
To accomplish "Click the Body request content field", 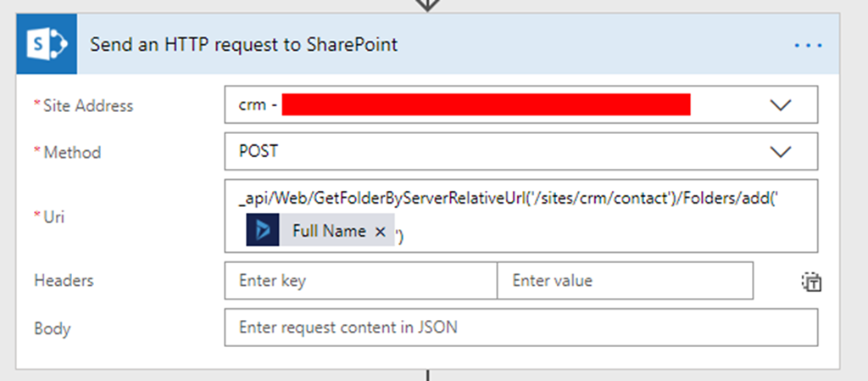I will click(x=520, y=327).
